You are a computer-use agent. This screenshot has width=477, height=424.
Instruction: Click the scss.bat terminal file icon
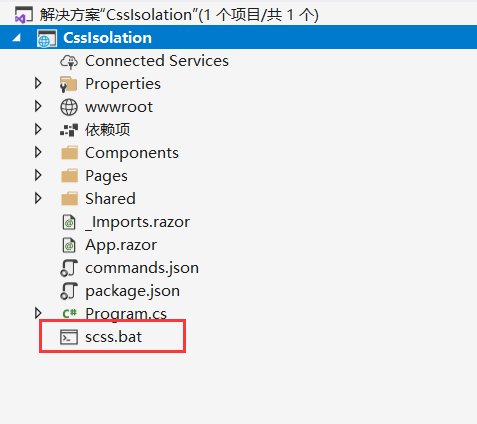click(69, 337)
